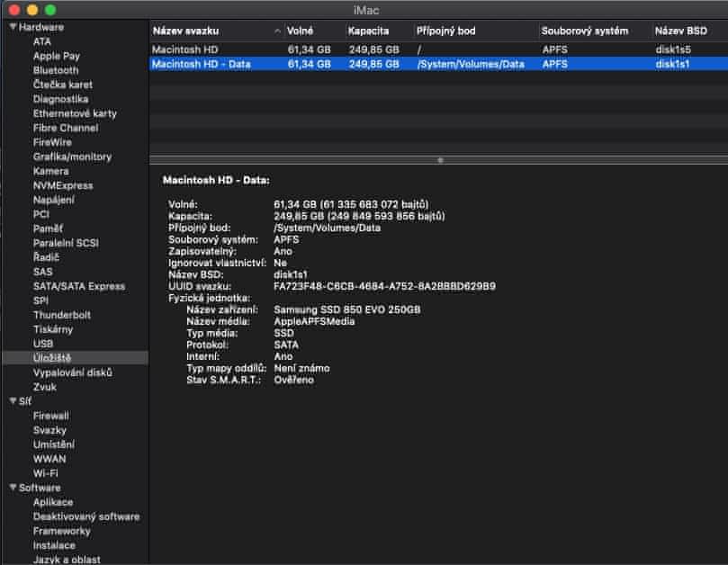Open the Thunderbolt hardware entry
The width and height of the screenshot is (728, 565).
(62, 315)
